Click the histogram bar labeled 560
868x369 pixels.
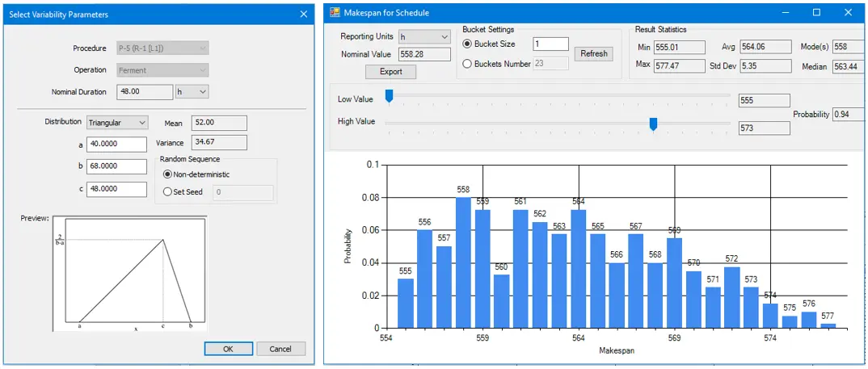pos(502,301)
